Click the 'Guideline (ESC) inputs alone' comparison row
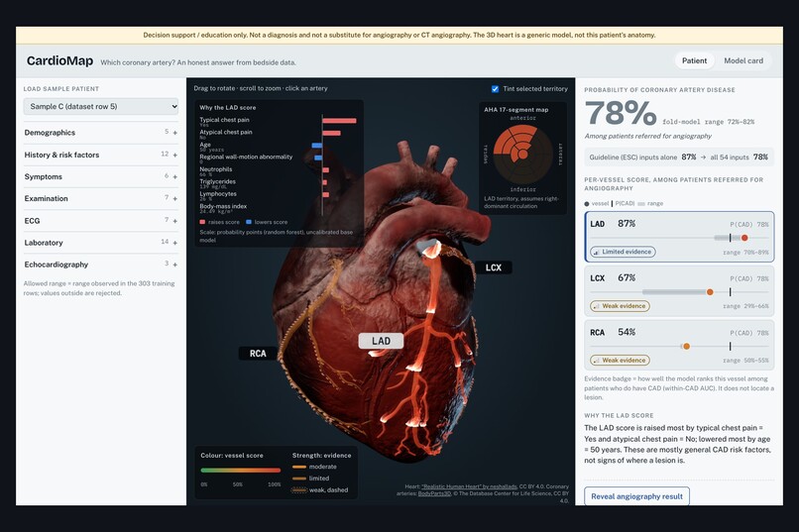 [679, 158]
